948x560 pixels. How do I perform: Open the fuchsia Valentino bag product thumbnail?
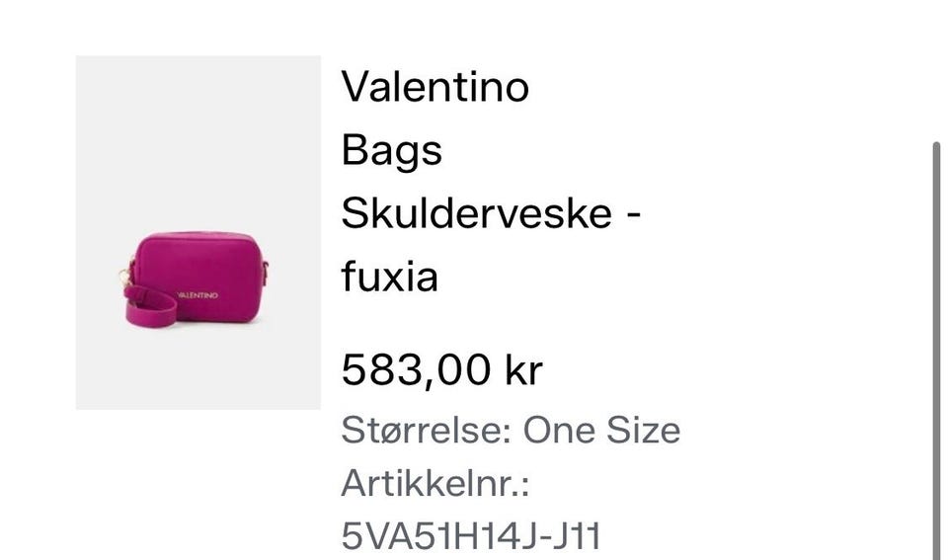(x=198, y=233)
